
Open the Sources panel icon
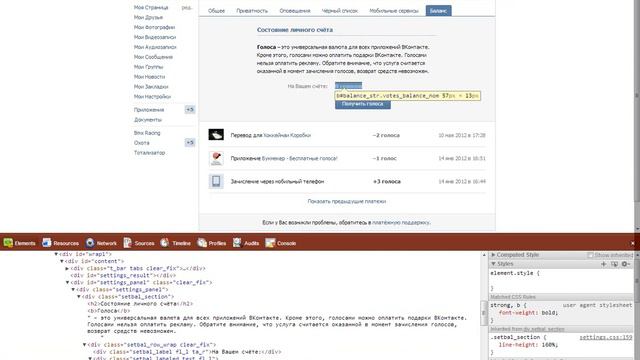point(128,243)
